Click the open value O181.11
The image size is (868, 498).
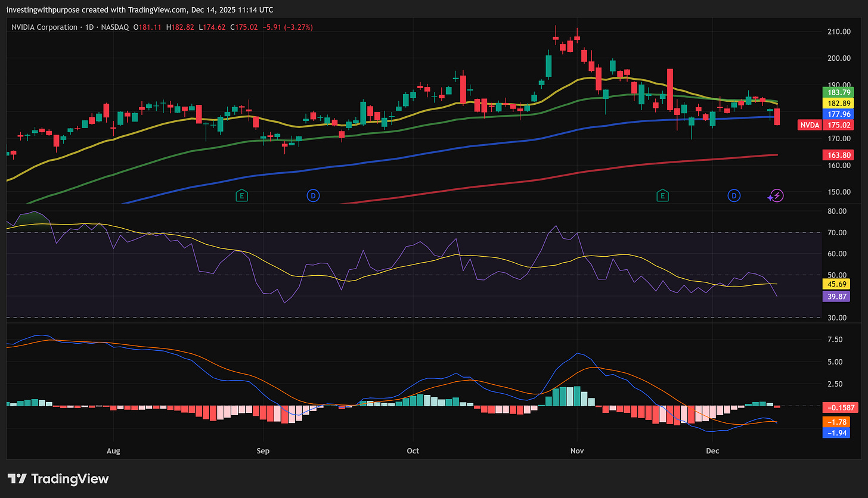(x=148, y=27)
